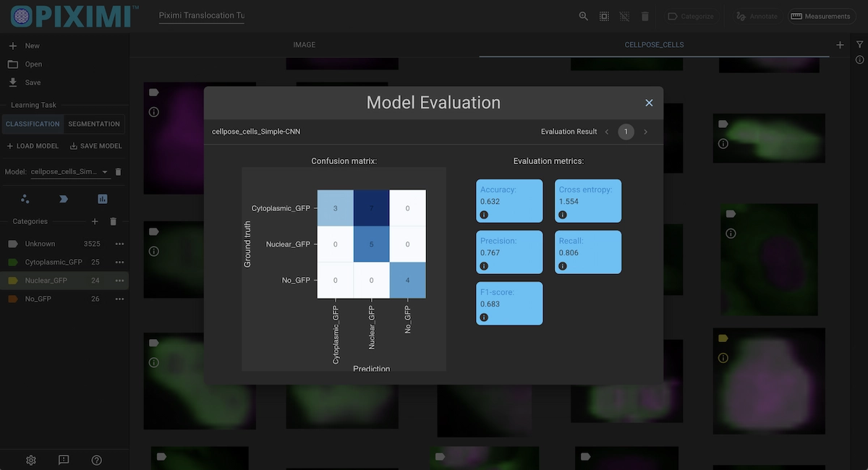This screenshot has height=470, width=868.
Task: Open the Model selection dropdown
Action: pos(105,172)
